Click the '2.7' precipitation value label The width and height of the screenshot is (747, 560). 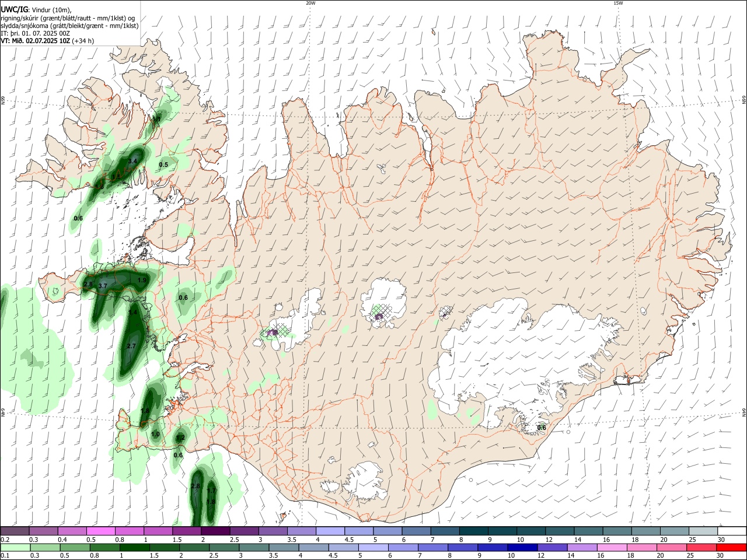tap(131, 346)
